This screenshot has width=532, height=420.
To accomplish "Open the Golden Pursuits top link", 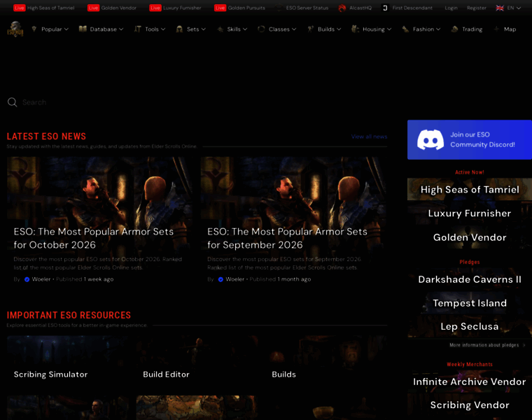I will 246,8.
